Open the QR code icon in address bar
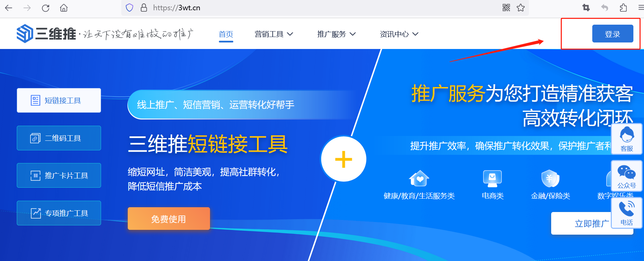Image resolution: width=644 pixels, height=261 pixels. click(x=506, y=8)
